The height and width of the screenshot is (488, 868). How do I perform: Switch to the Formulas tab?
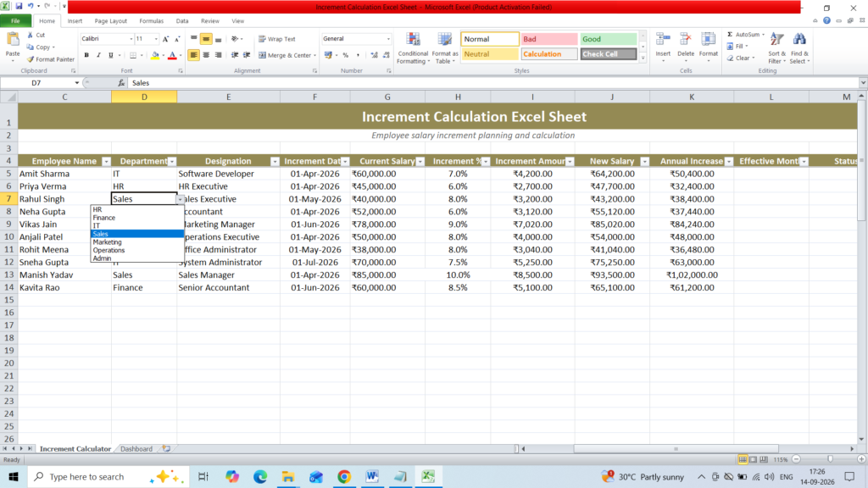[x=151, y=21]
